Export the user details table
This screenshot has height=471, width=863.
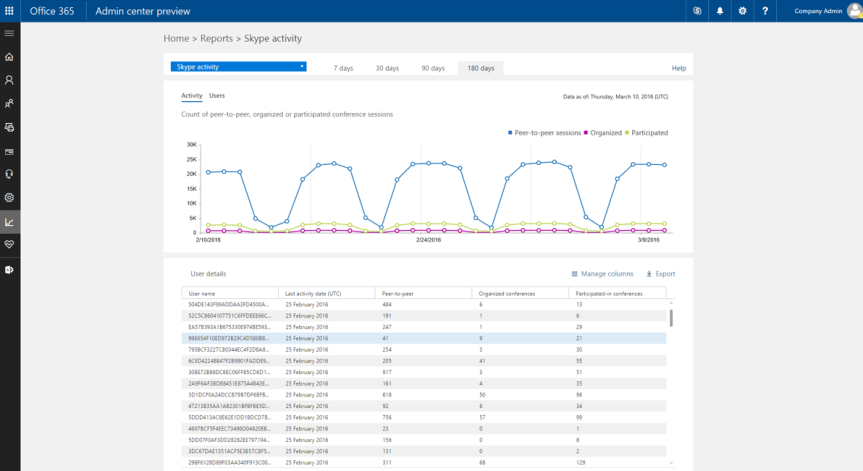661,273
